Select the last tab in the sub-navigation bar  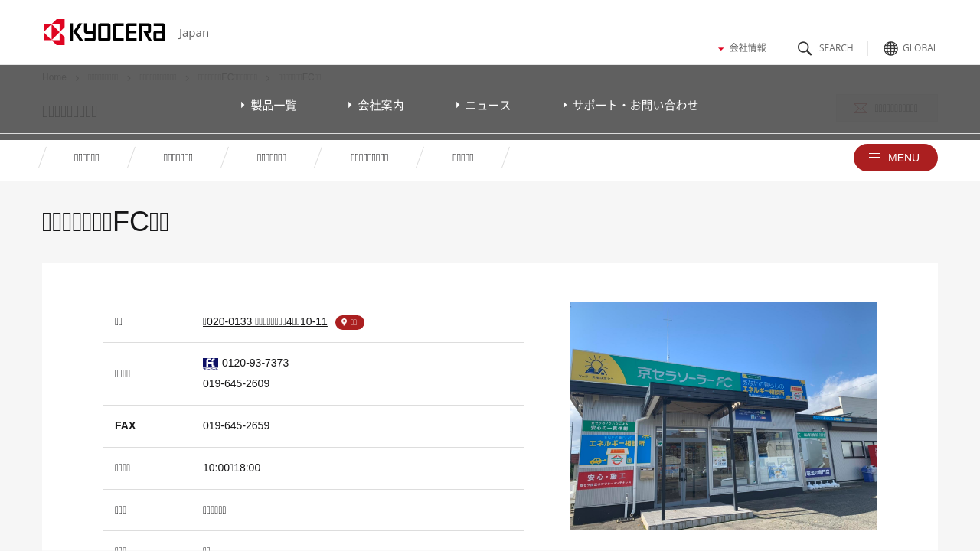(462, 158)
